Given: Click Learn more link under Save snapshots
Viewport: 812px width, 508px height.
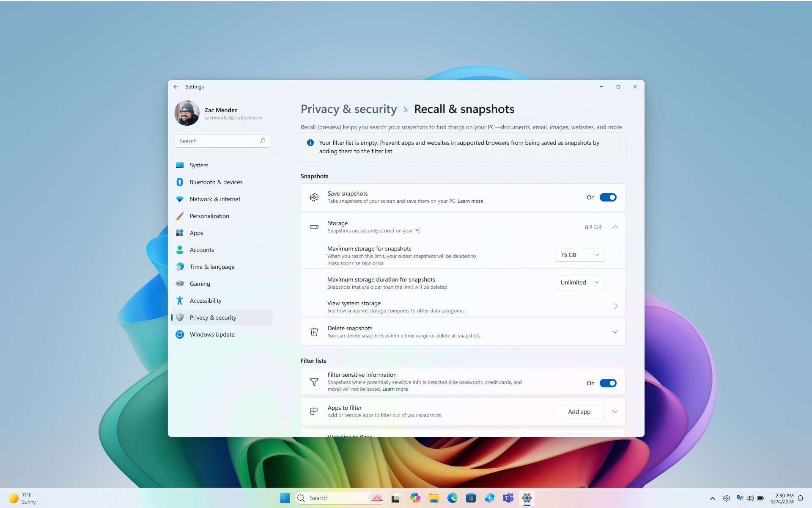Looking at the screenshot, I should tap(470, 201).
